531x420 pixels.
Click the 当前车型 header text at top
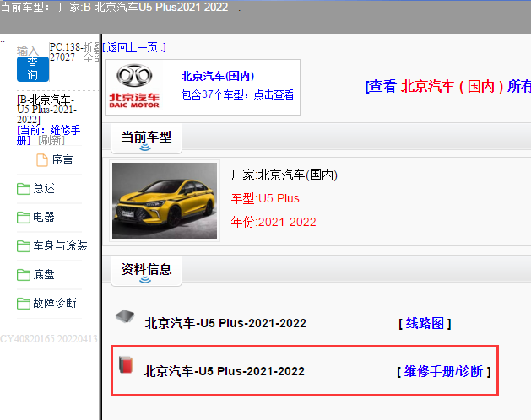click(114, 7)
